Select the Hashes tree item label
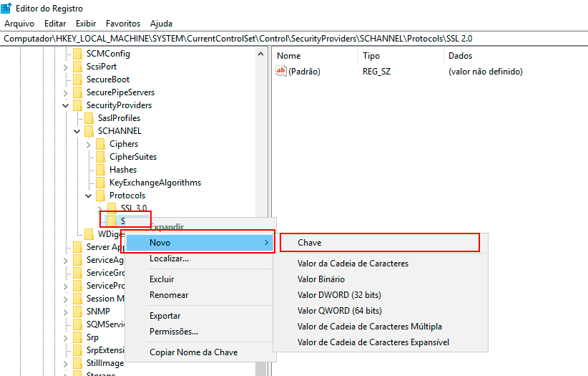Viewport: 588px width, 376px height. [x=123, y=170]
